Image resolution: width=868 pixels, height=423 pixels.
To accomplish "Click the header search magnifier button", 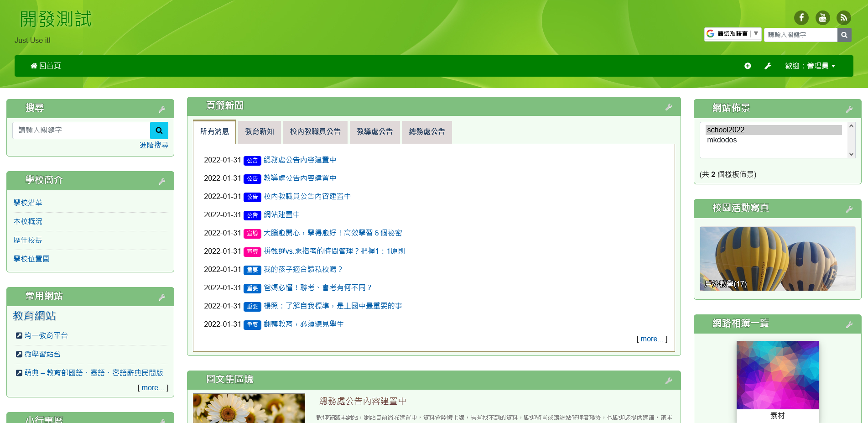I will click(844, 35).
